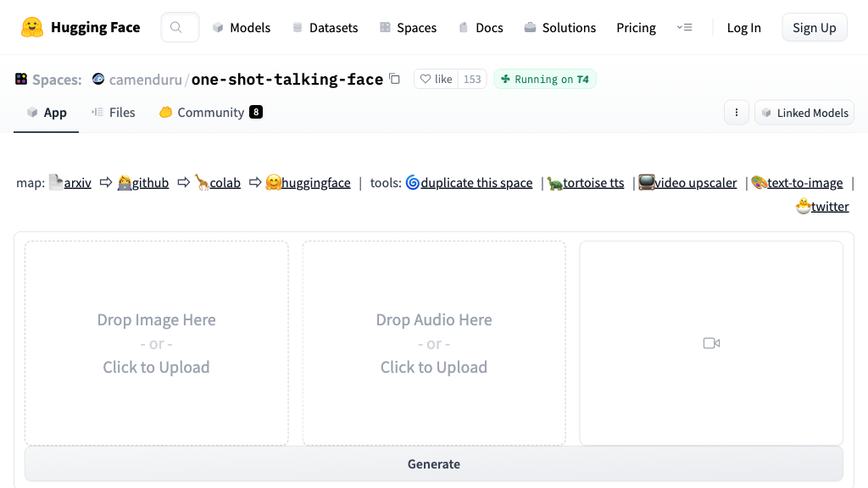Click the Generate button
Image resolution: width=868 pixels, height=488 pixels.
433,463
